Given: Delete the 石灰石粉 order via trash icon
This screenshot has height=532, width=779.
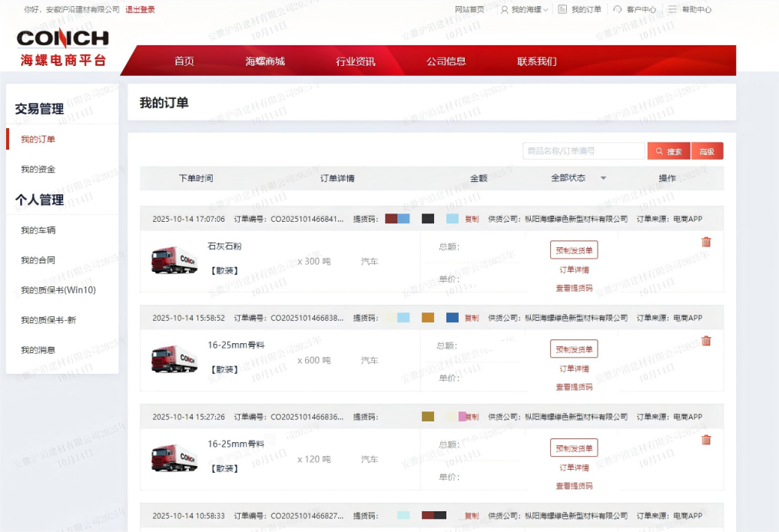Looking at the screenshot, I should (x=706, y=242).
